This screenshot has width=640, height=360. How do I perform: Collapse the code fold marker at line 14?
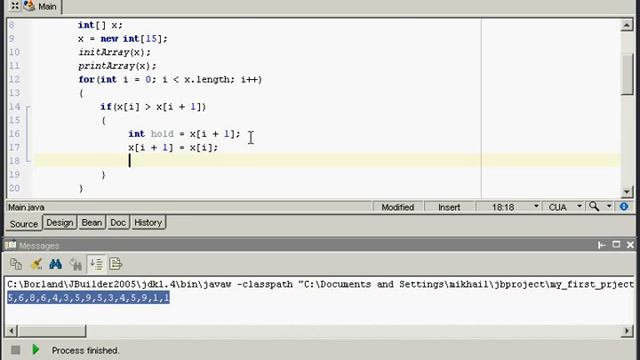click(x=28, y=107)
